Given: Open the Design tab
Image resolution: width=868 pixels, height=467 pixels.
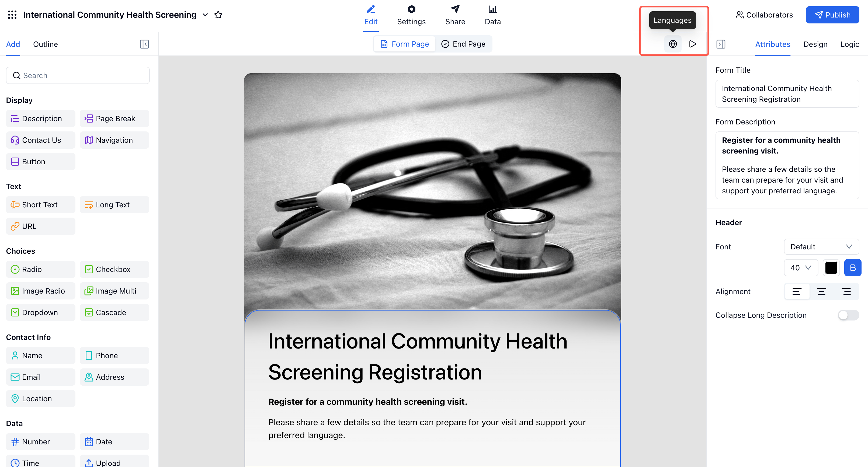Looking at the screenshot, I should click(x=815, y=44).
